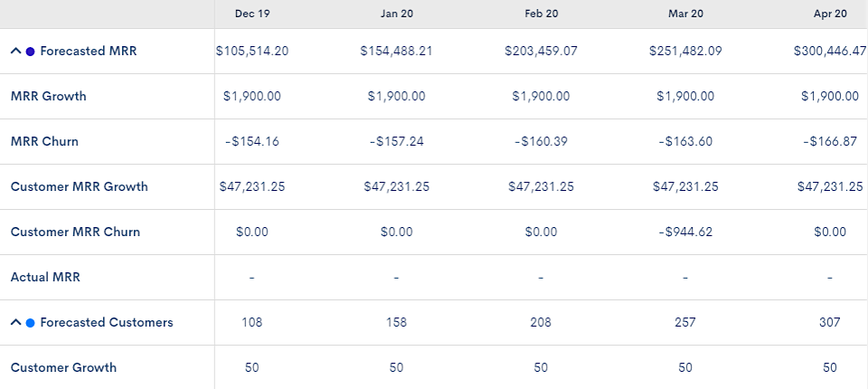Image resolution: width=868 pixels, height=389 pixels.
Task: Click the Forecasted Customers value 257
Action: (685, 322)
